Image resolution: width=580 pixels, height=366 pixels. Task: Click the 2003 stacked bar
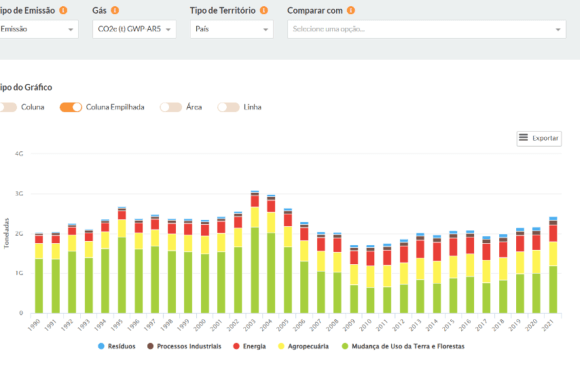255,252
